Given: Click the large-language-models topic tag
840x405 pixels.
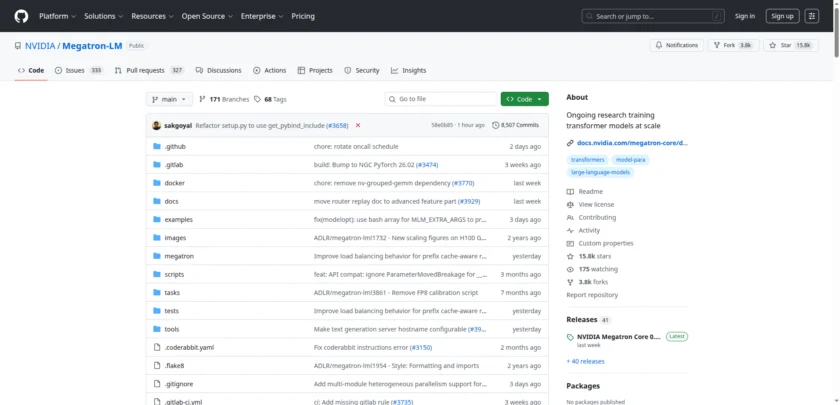Looking at the screenshot, I should pos(601,172).
